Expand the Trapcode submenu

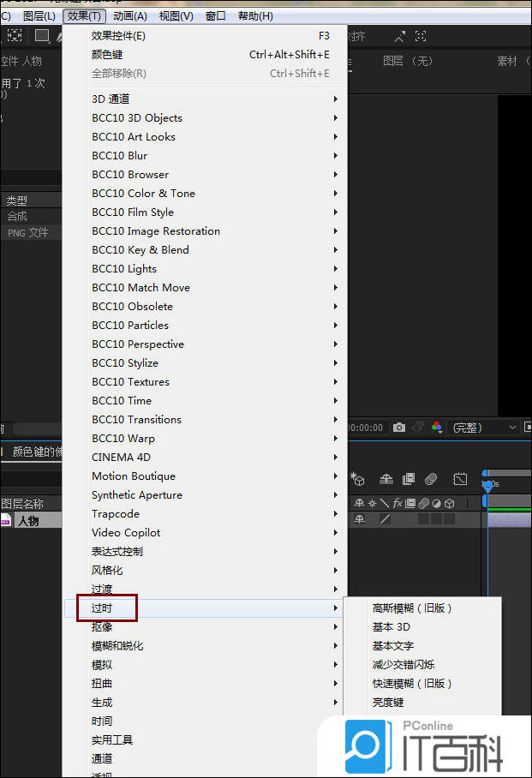[206, 513]
